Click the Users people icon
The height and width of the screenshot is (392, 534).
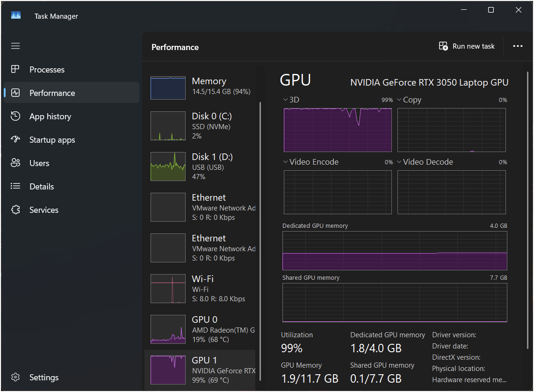(x=15, y=163)
